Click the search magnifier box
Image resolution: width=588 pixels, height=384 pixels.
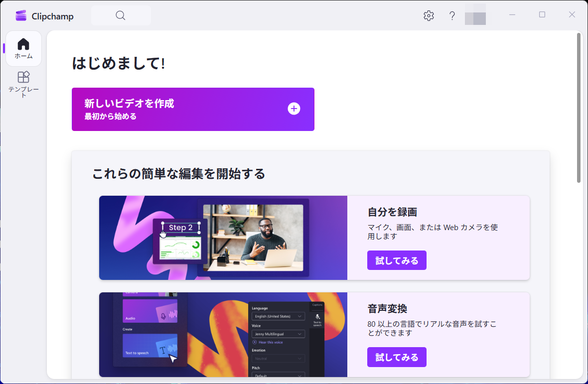click(x=121, y=15)
